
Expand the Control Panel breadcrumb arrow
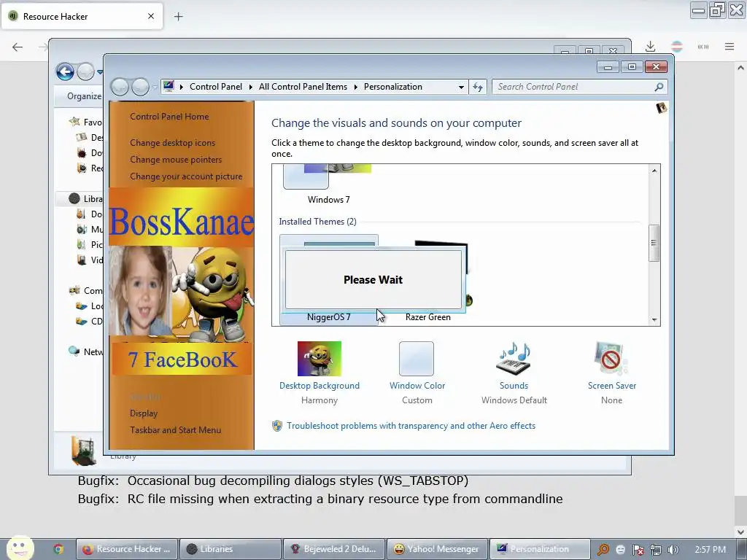(251, 87)
